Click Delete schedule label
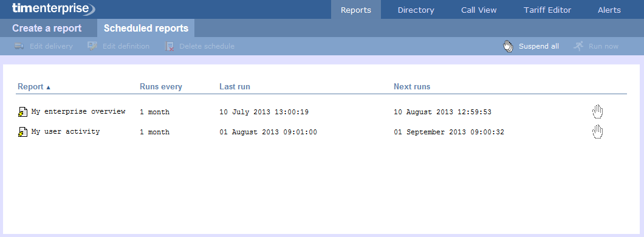 (x=207, y=46)
